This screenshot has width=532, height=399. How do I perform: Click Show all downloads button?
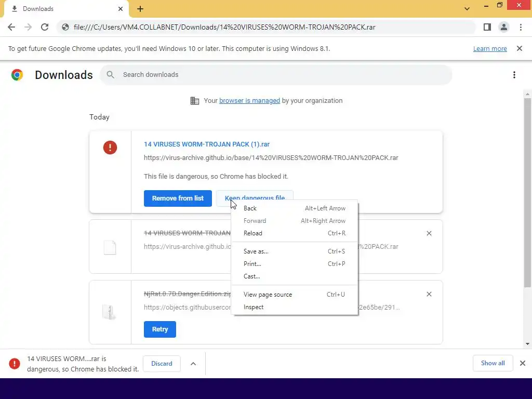pyautogui.click(x=493, y=363)
